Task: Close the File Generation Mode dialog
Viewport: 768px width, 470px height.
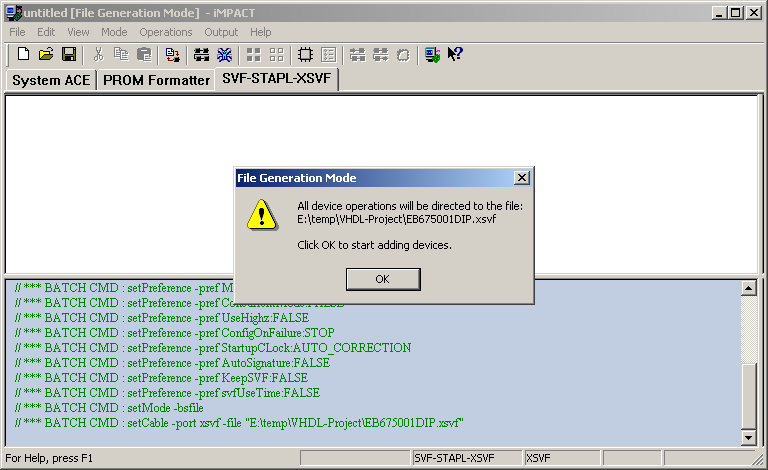Action: point(521,178)
